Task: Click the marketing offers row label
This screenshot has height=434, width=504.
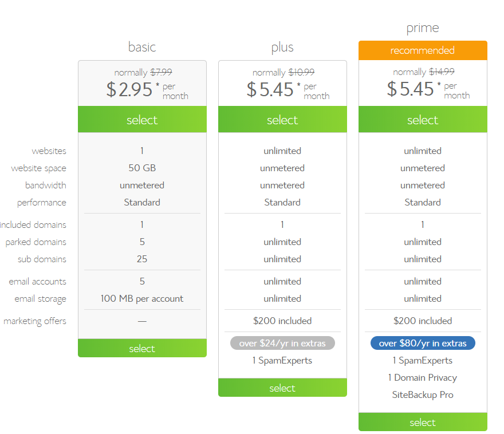Action: (x=36, y=321)
